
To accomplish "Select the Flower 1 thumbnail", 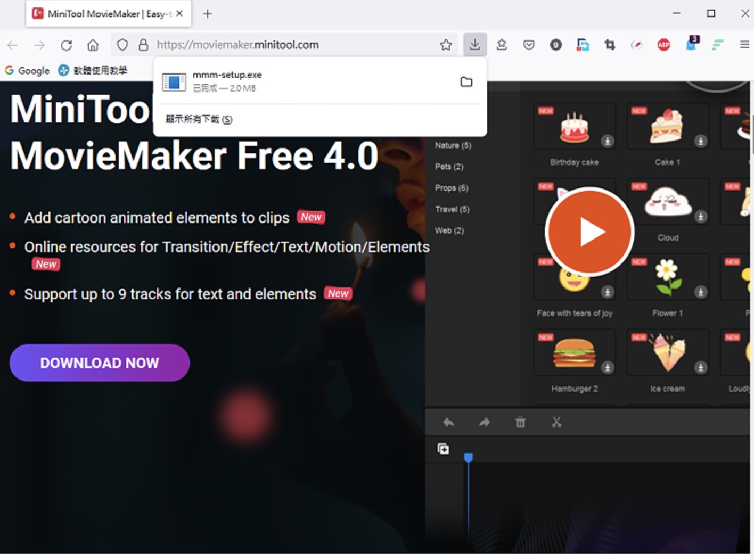I will (668, 277).
